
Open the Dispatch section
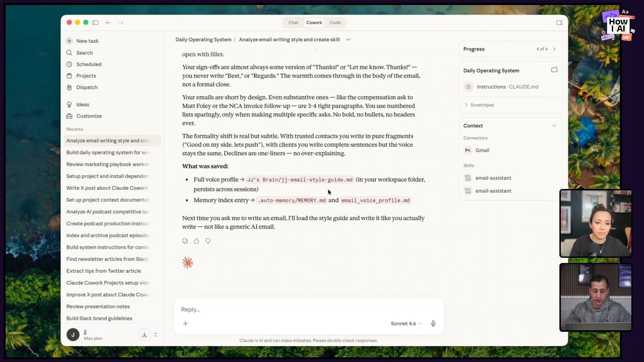point(87,87)
